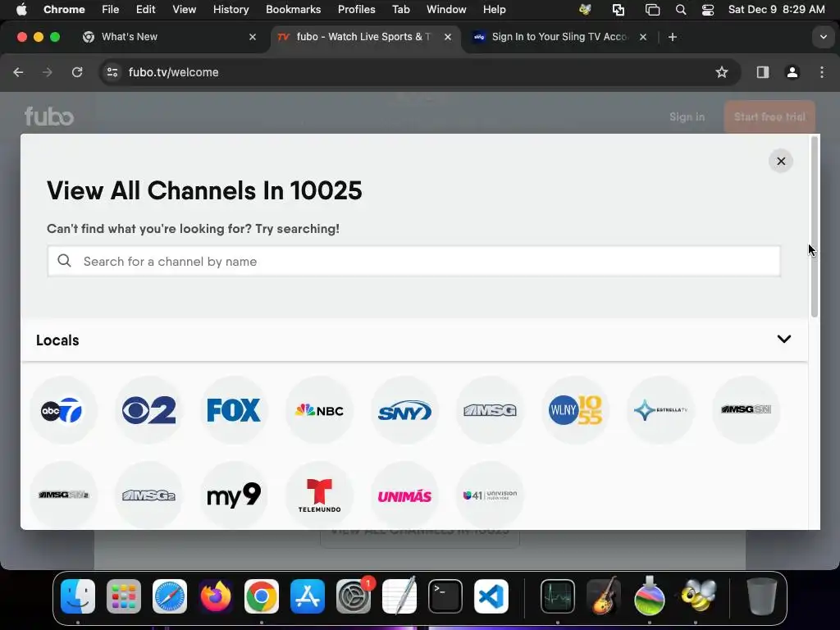Open a new browser tab
Viewport: 840px width, 630px height.
tap(673, 37)
